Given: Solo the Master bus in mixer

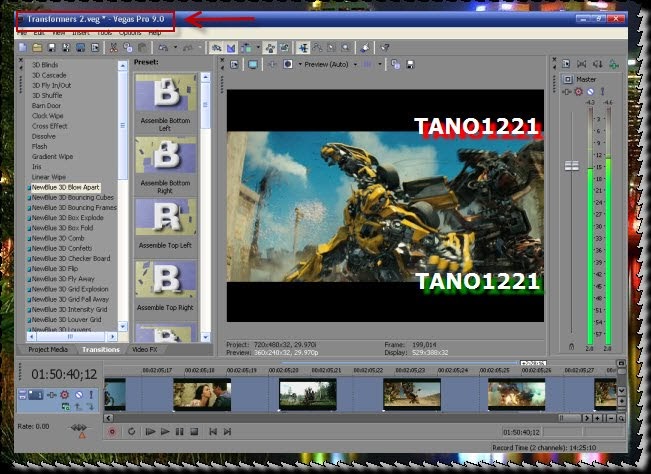Looking at the screenshot, I should tap(602, 92).
